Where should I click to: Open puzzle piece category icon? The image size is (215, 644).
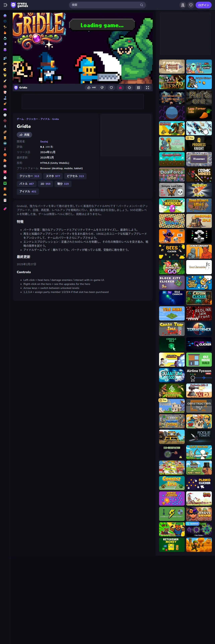tap(5, 160)
